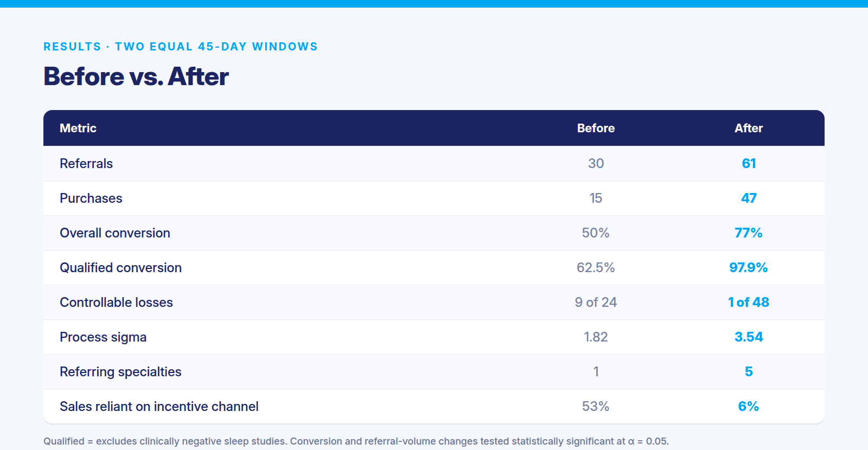Select the Referring specialties row label
The width and height of the screenshot is (868, 450).
coord(120,372)
